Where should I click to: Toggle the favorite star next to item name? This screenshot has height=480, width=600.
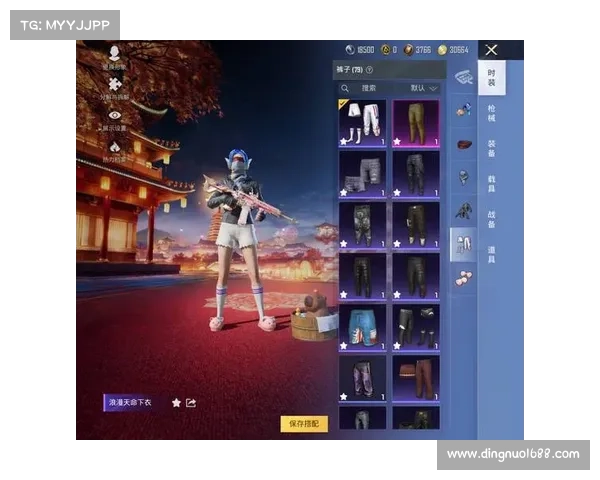[176, 403]
